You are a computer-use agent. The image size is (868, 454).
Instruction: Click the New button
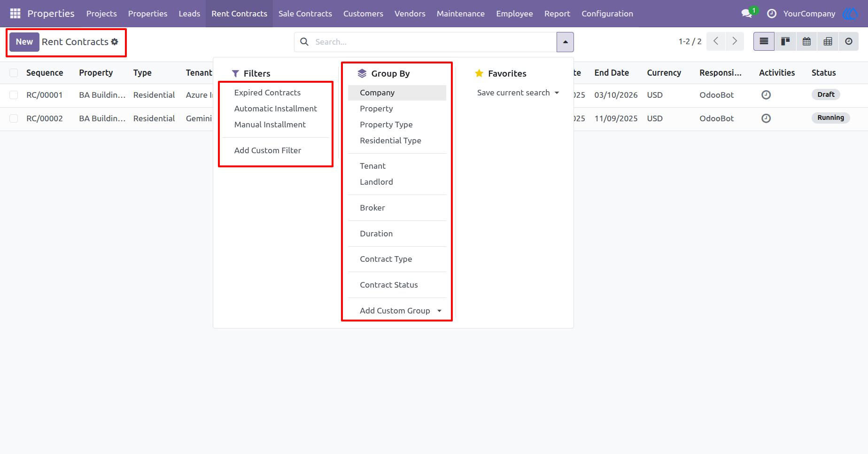point(24,42)
